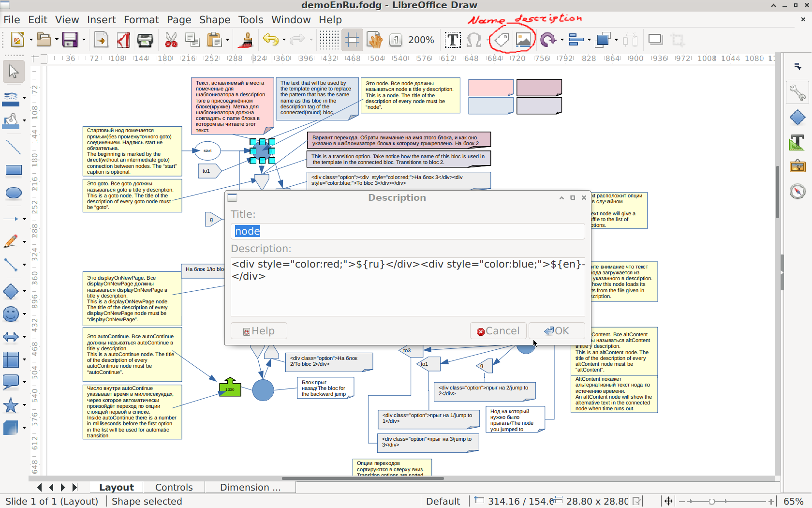Choose the Ellipse tool

[x=13, y=193]
